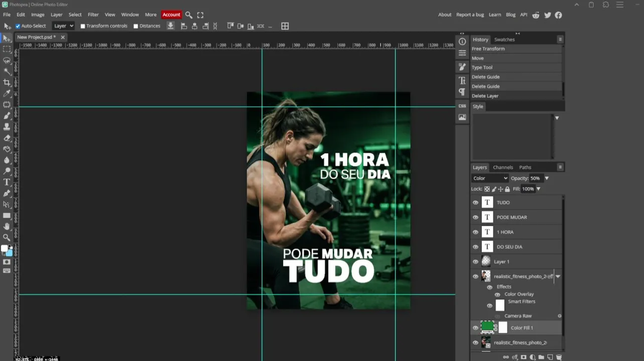Click the New Folder icon in Layers panel
This screenshot has height=361, width=644.
pos(541,357)
